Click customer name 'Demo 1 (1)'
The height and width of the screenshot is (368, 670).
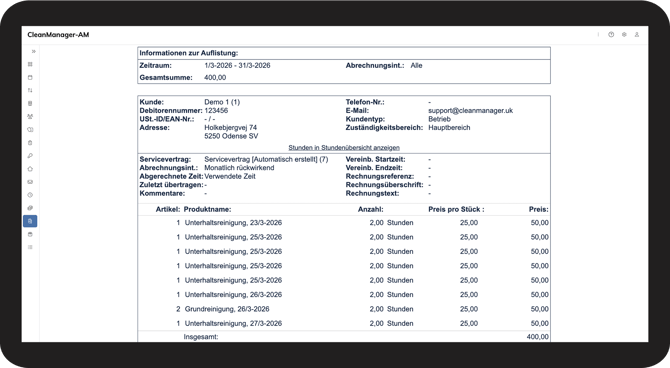click(x=222, y=102)
